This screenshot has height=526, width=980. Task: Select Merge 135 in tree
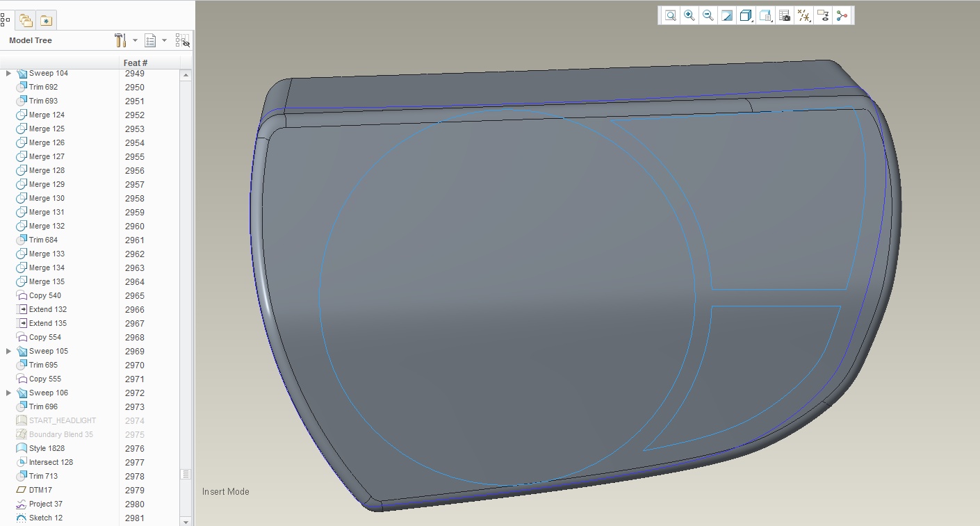tap(47, 281)
